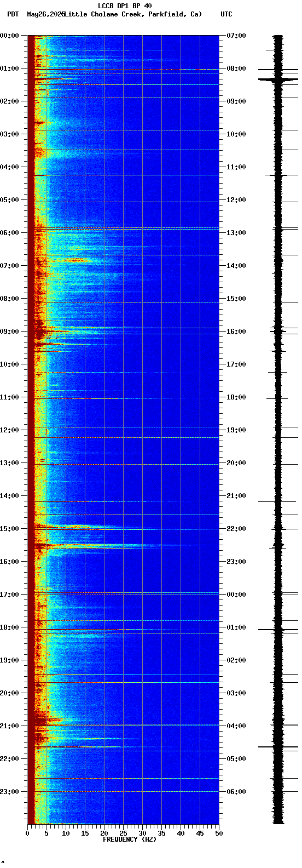Click 18:00 on the UTC time axis

click(x=236, y=397)
